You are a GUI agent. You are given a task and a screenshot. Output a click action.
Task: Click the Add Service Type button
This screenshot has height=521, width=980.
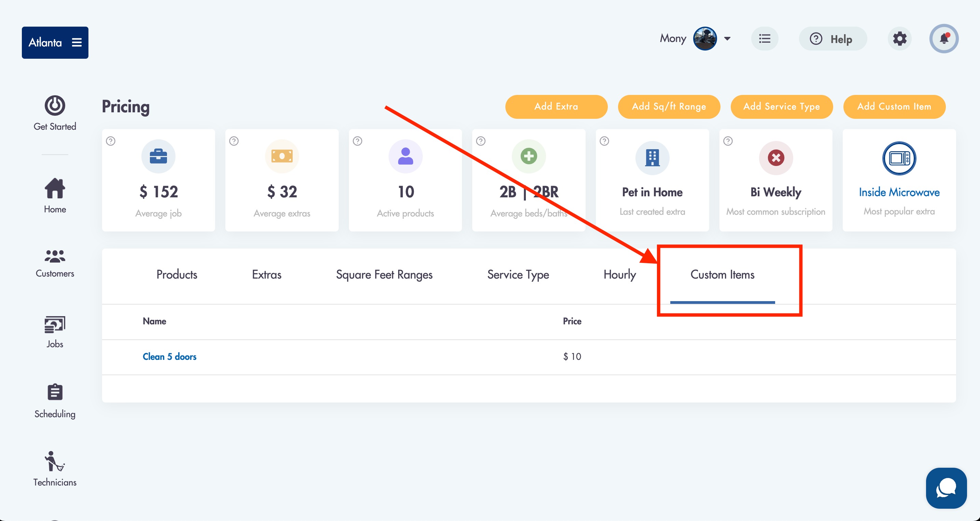pyautogui.click(x=781, y=107)
